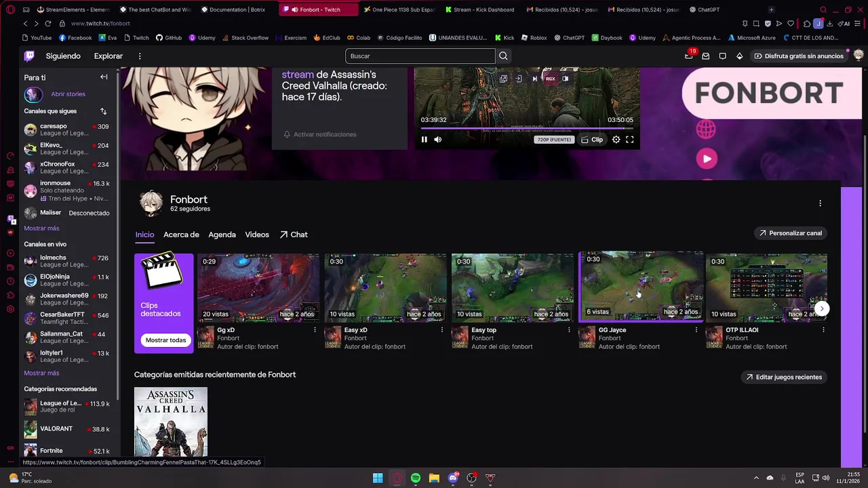Expand followed channels with Mostrar más
The image size is (868, 488).
(x=41, y=228)
